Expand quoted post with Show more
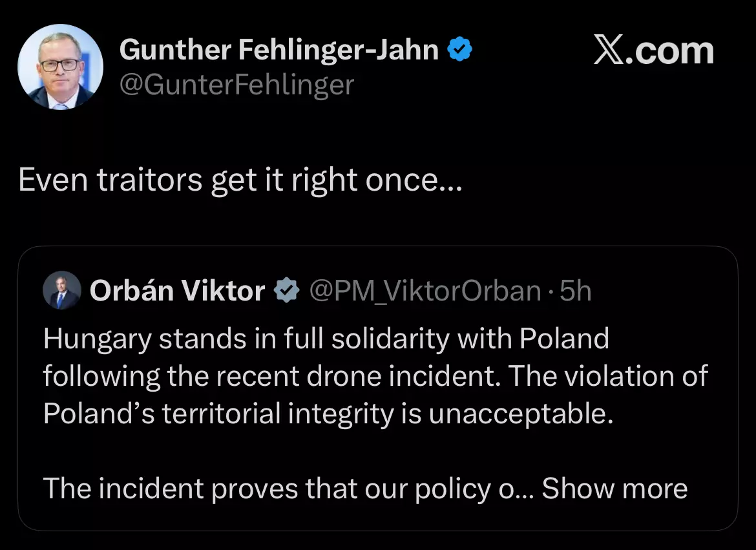The height and width of the screenshot is (550, 756). pos(614,488)
